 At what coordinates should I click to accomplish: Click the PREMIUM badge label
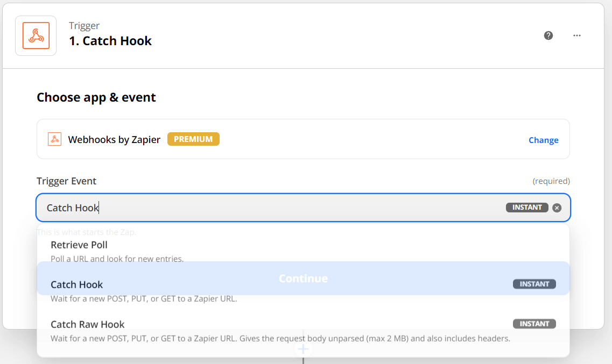tap(193, 139)
